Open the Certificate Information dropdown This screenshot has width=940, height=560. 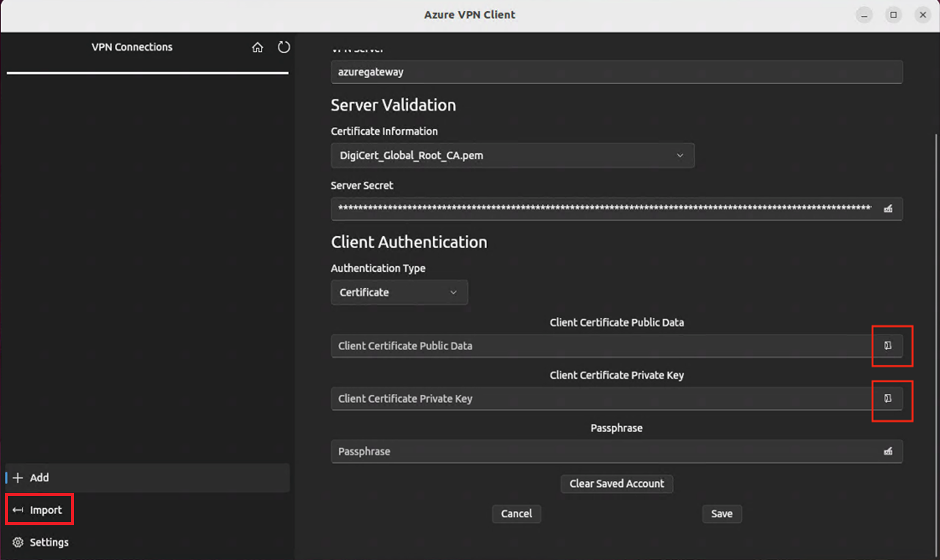tap(680, 156)
